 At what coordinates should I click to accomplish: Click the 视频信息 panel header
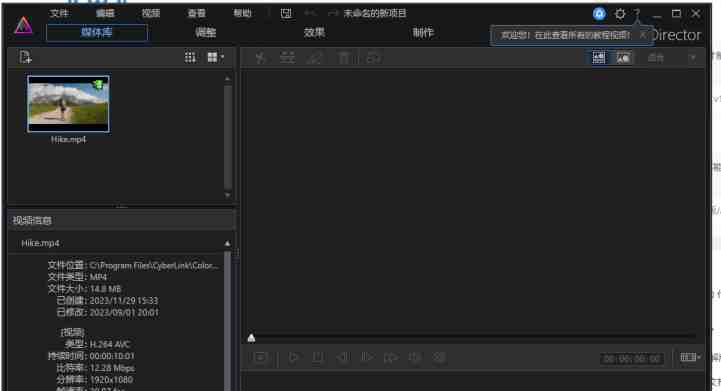click(x=121, y=220)
